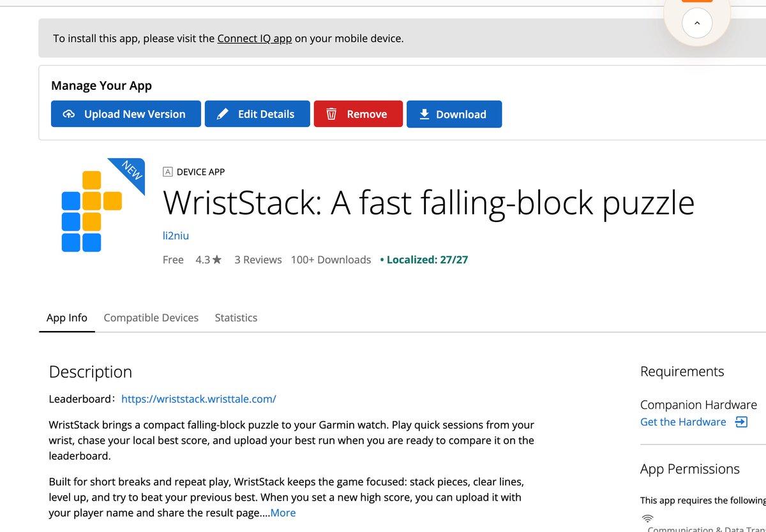Click the Requirements heading
766x532 pixels.
pos(682,372)
